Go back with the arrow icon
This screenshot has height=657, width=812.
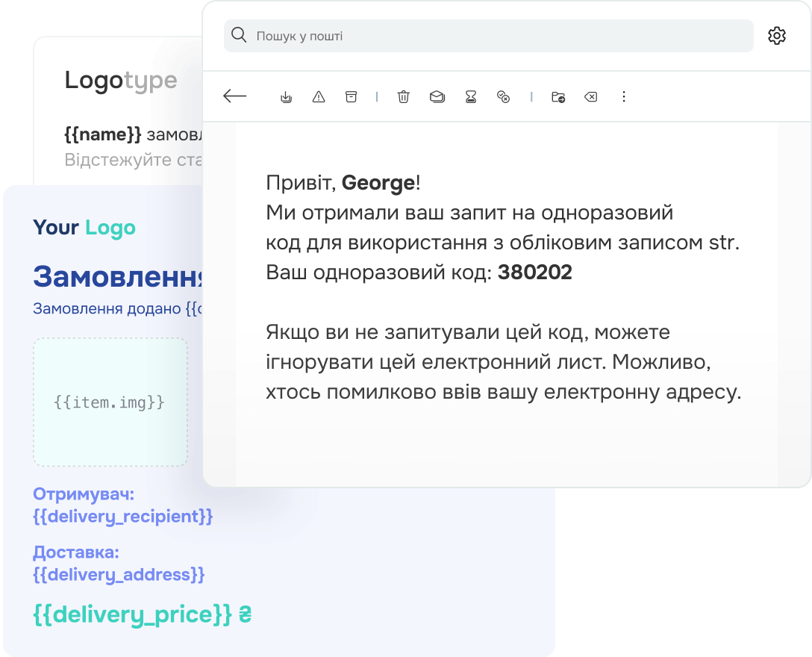(234, 96)
